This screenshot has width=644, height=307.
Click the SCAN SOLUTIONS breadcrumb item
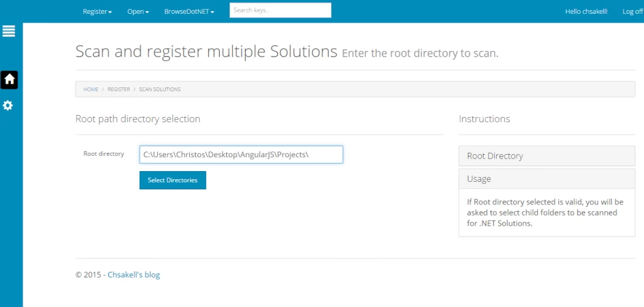click(x=159, y=89)
